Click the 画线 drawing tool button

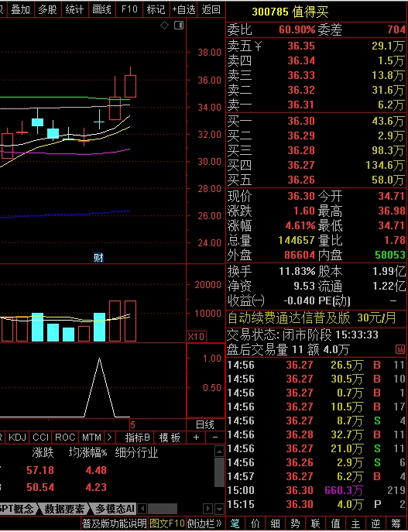[x=101, y=9]
